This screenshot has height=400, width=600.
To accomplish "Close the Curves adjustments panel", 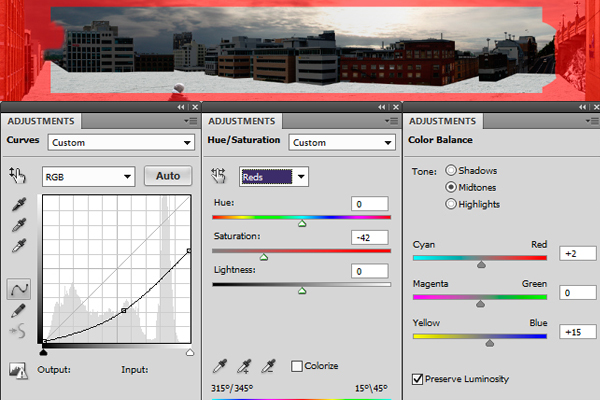I will [x=195, y=107].
